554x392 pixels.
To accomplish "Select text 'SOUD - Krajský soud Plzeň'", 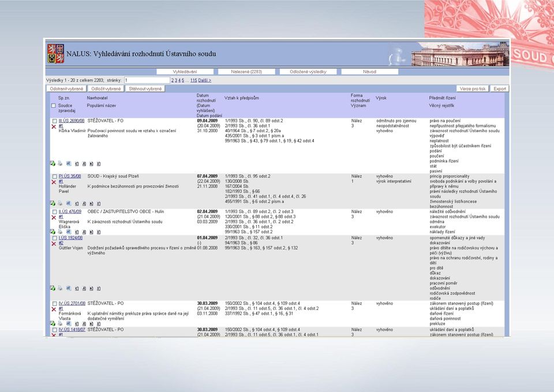I will tap(113, 176).
